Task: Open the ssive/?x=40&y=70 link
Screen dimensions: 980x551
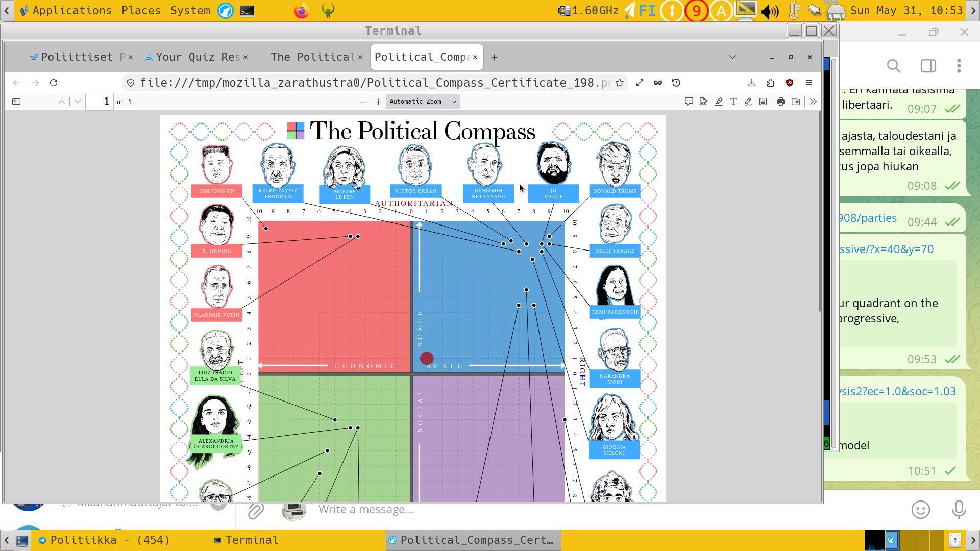Action: pos(887,249)
